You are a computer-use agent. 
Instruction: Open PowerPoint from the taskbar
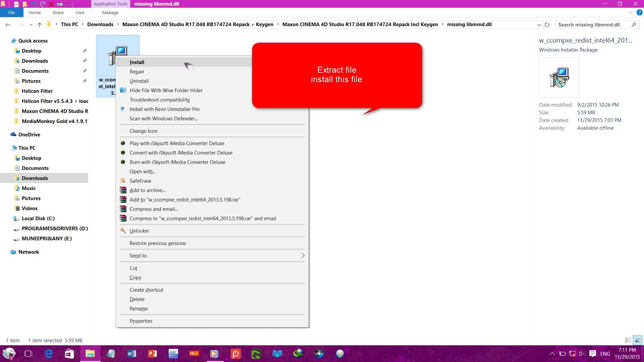[x=152, y=354]
